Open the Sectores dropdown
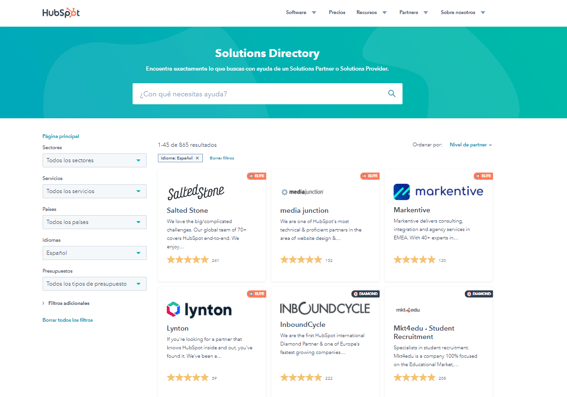This screenshot has height=397, width=567. [94, 160]
